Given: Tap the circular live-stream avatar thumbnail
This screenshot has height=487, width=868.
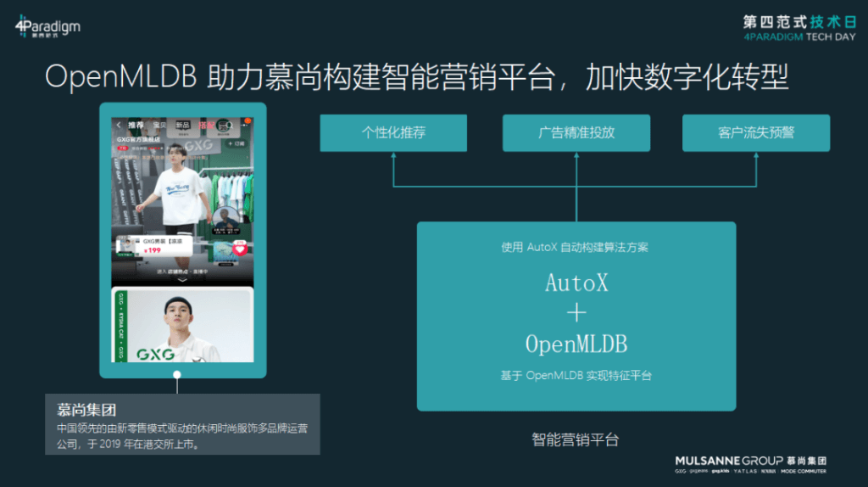Looking at the screenshot, I should click(x=226, y=217).
